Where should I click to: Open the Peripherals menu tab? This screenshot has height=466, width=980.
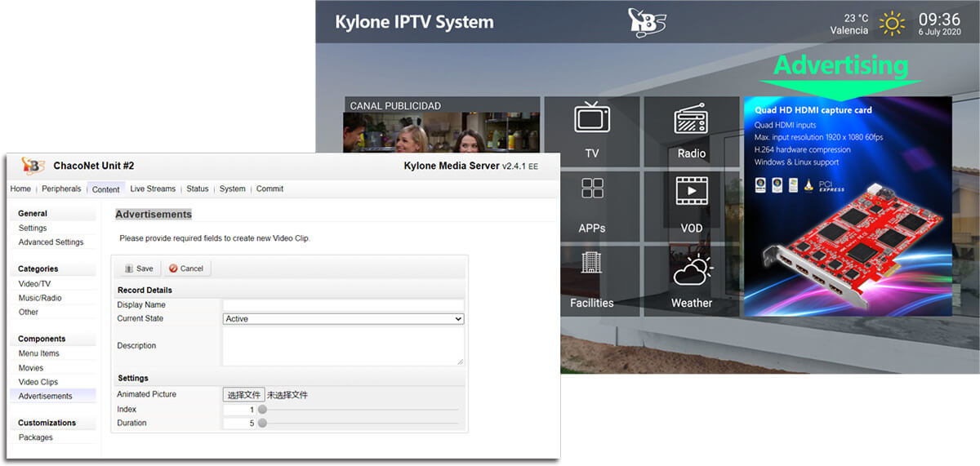[61, 189]
